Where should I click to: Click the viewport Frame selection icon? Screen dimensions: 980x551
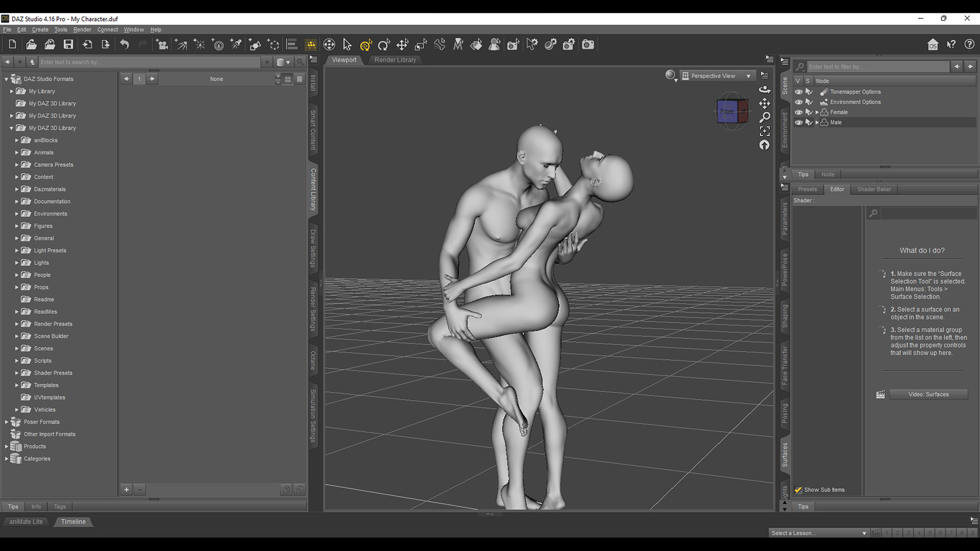tap(764, 131)
